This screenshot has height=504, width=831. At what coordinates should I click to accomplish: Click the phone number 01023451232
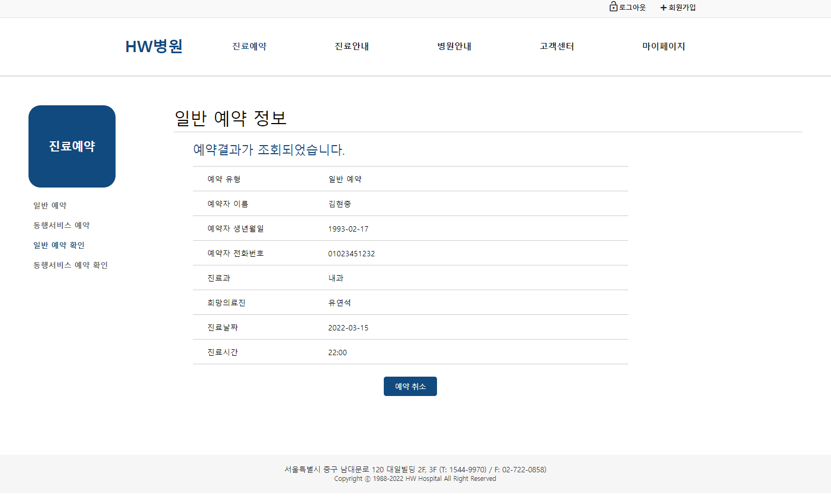352,253
